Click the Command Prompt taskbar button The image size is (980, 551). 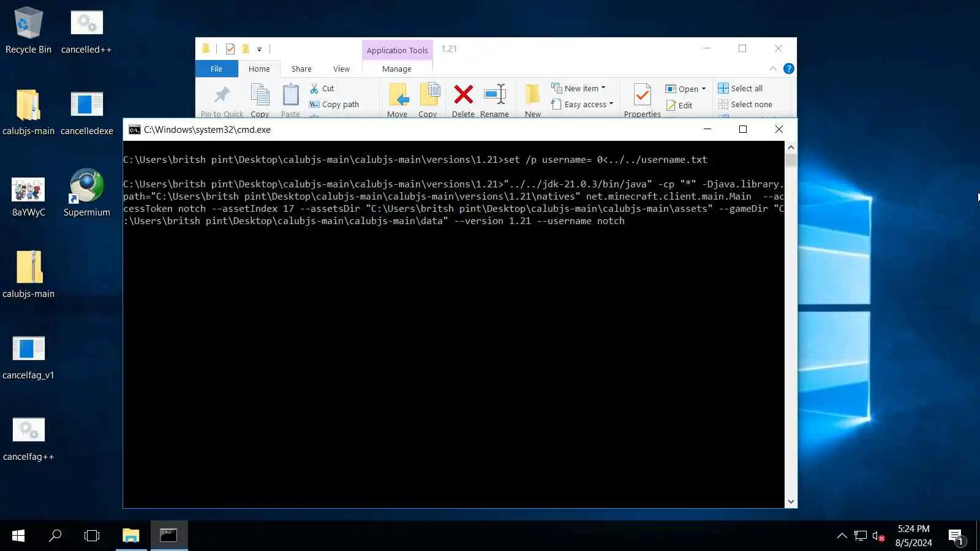(x=168, y=536)
